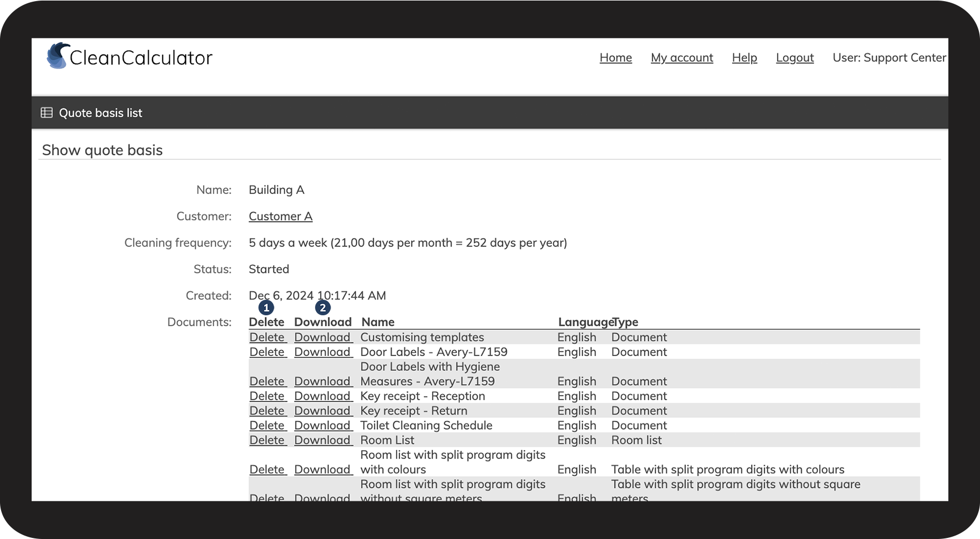
Task: Delete the Customising templates document
Action: pos(267,337)
